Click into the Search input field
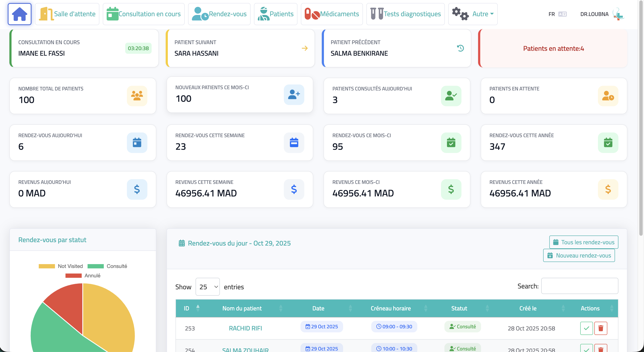This screenshot has height=352, width=644. click(x=579, y=286)
